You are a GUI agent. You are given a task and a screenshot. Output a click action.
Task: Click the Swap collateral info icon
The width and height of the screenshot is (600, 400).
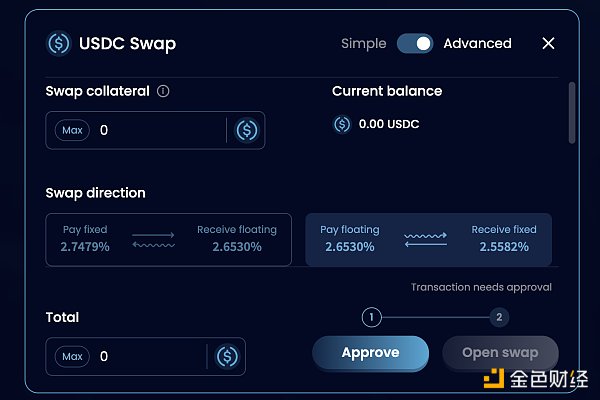(163, 91)
